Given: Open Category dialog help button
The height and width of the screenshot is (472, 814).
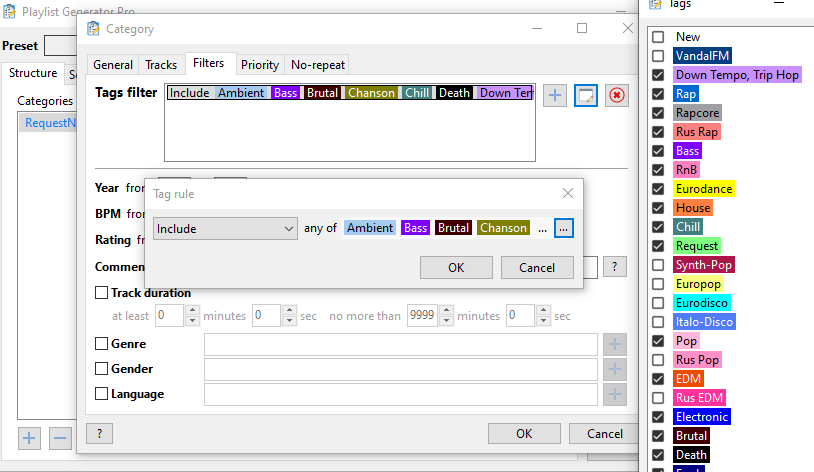Looking at the screenshot, I should coord(99,434).
